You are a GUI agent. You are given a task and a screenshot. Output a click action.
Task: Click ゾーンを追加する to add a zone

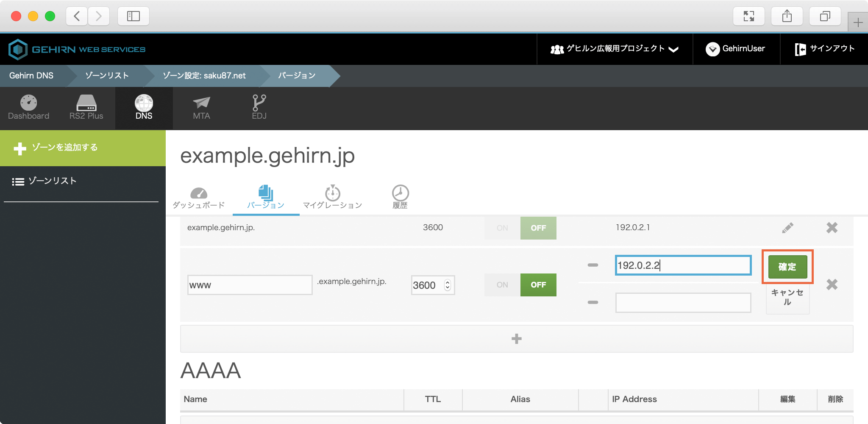tap(83, 148)
